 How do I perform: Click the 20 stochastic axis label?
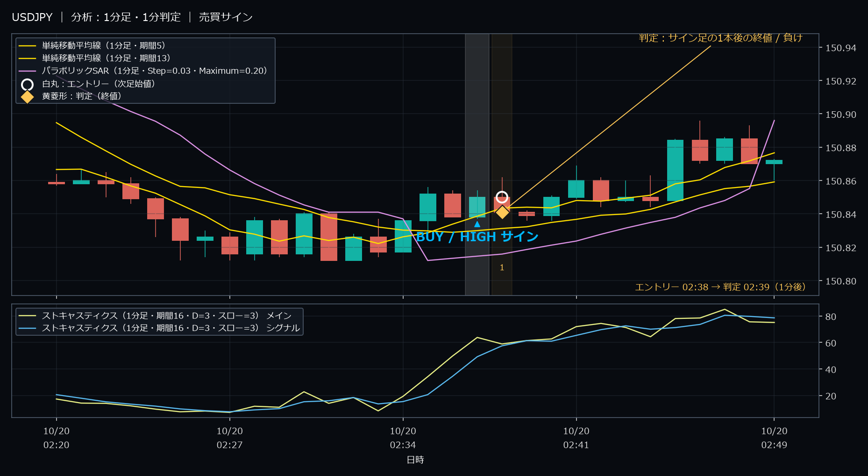pyautogui.click(x=831, y=397)
